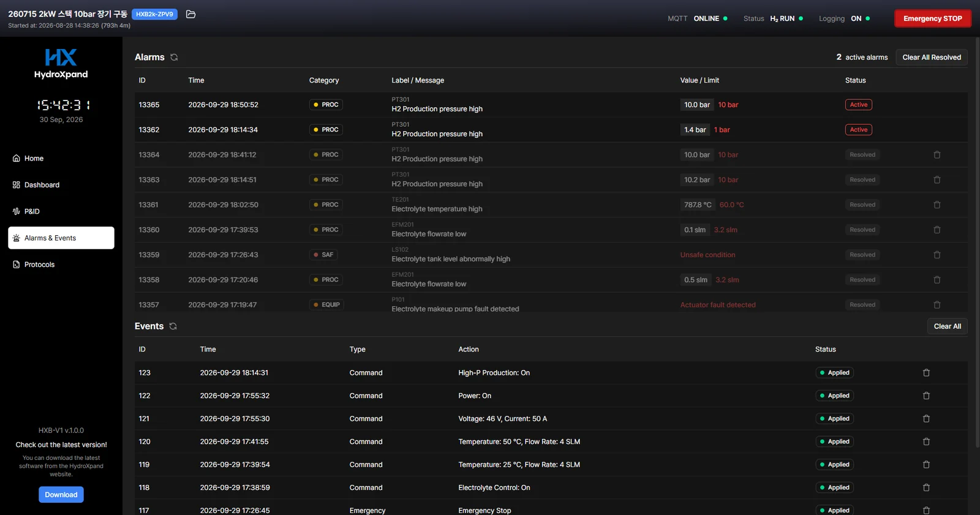Delete event 121 Voltage and Current
Screen dimensions: 980x515
click(926, 419)
